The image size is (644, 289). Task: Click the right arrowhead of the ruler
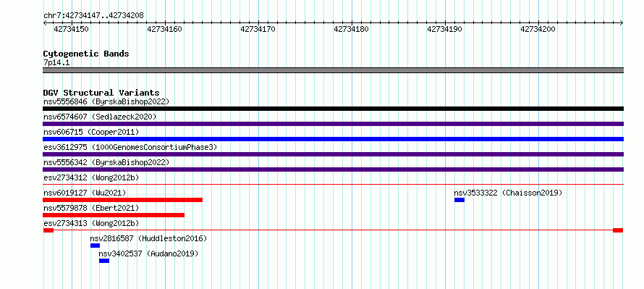622,23
